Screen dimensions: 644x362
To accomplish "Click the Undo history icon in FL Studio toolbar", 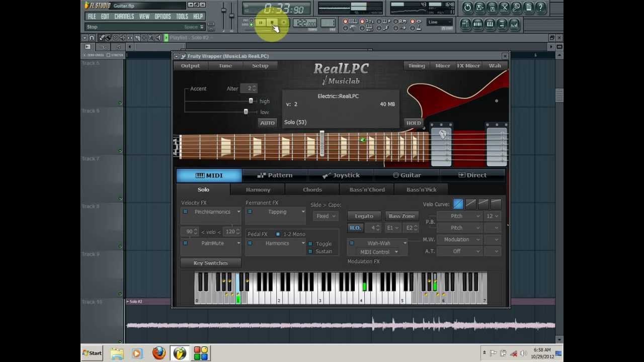I will [x=467, y=8].
